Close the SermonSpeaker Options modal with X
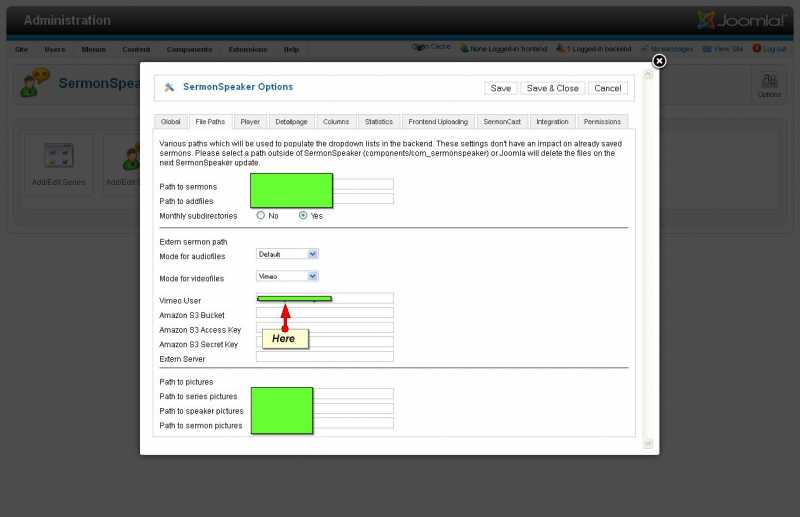Image resolution: width=800 pixels, height=517 pixels. click(659, 61)
